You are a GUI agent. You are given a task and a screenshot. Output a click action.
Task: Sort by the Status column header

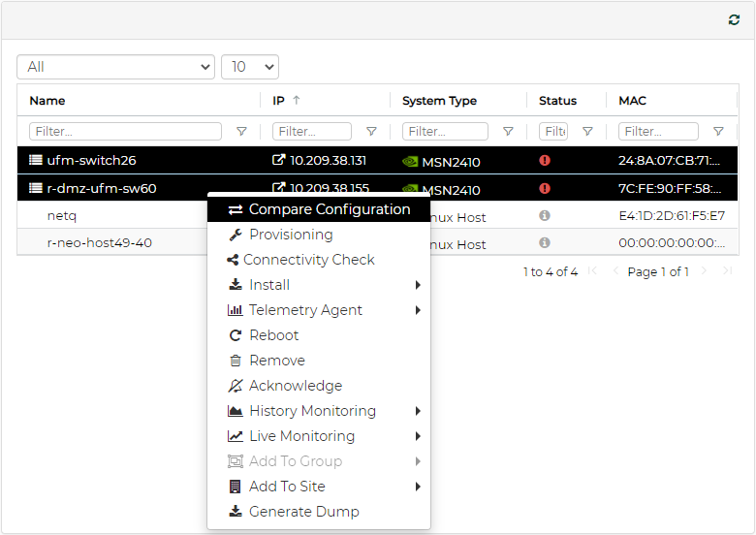(x=557, y=101)
